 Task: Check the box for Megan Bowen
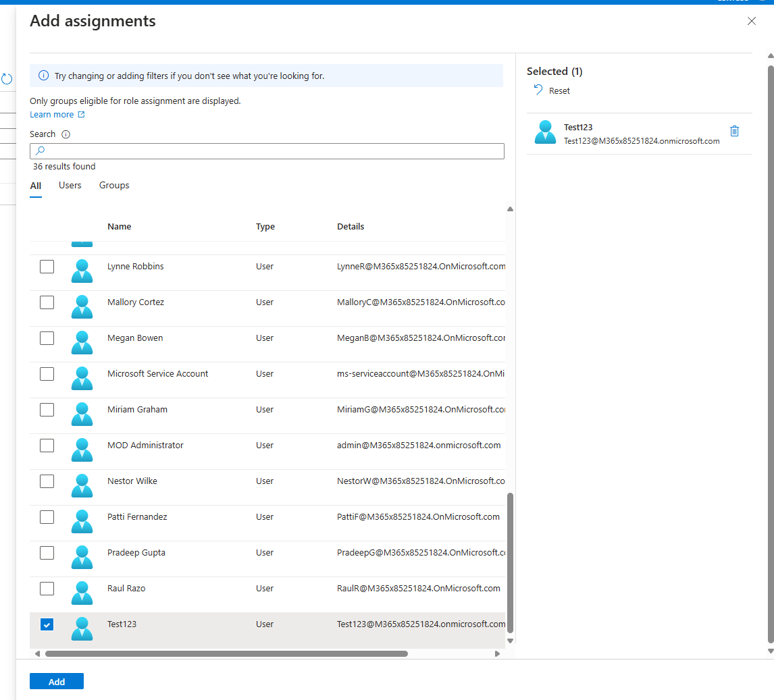pyautogui.click(x=47, y=338)
